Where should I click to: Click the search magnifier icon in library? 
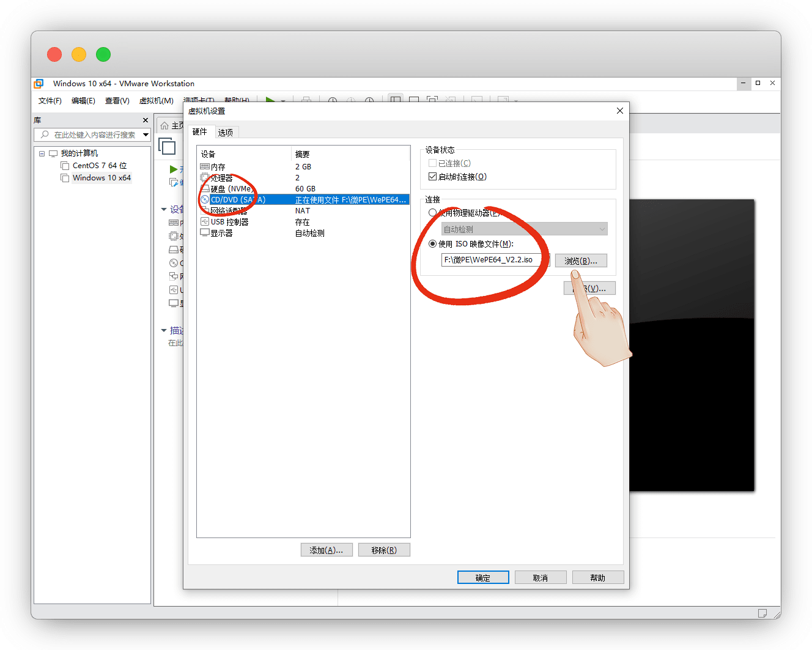(45, 135)
